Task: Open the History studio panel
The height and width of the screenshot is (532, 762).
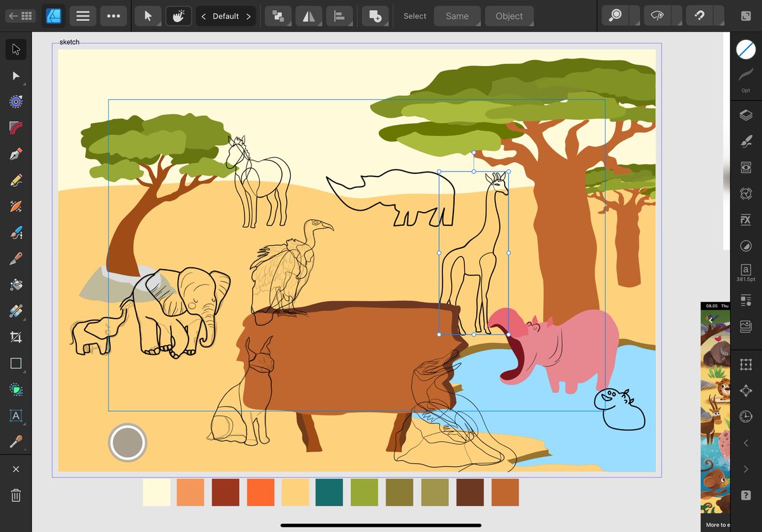Action: 745,417
